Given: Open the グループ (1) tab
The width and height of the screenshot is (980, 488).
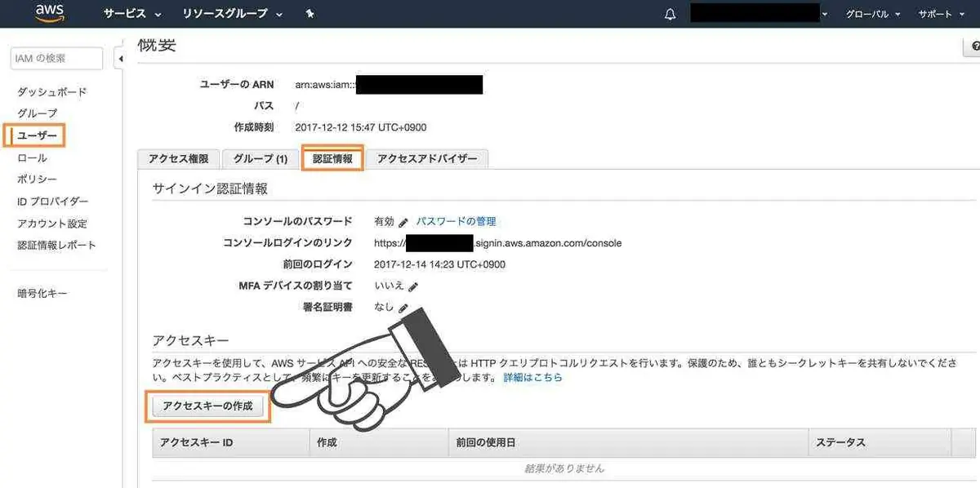Looking at the screenshot, I should [261, 159].
